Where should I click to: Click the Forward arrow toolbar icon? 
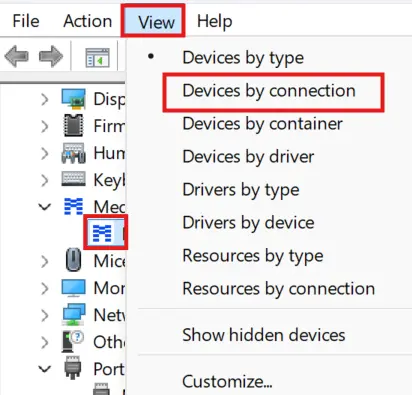(x=51, y=56)
